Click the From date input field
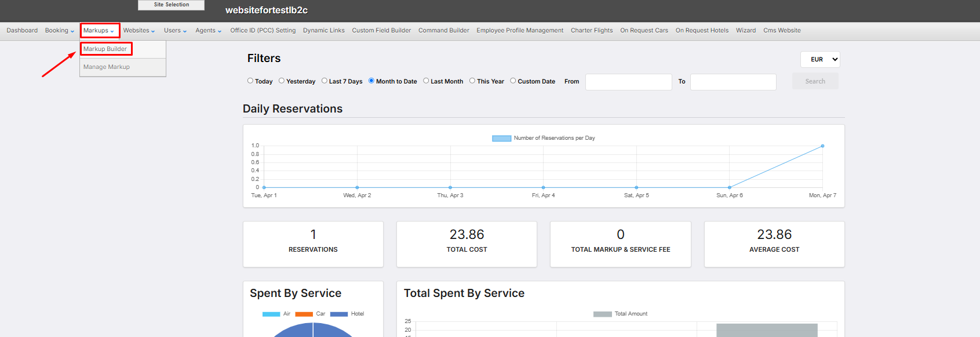Screen dimensions: 980x337 [629, 82]
